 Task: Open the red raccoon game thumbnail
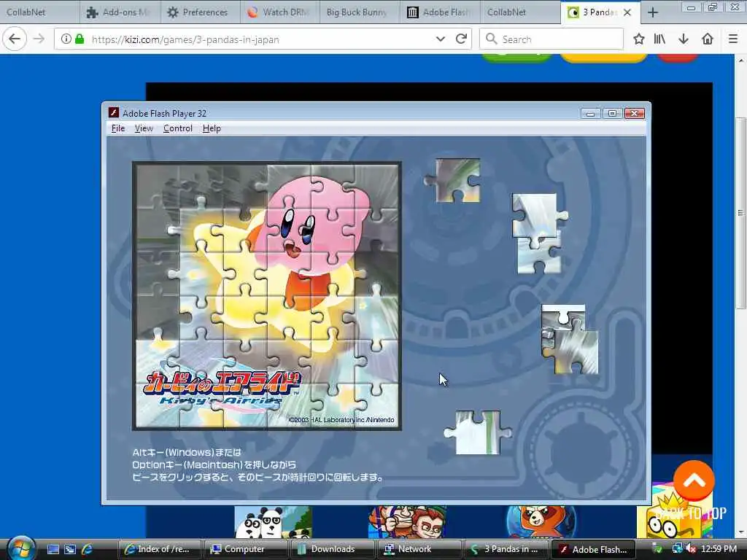[x=541, y=522]
